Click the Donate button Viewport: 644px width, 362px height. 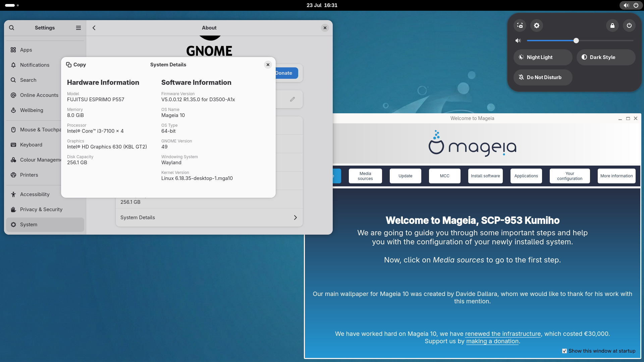[286, 73]
